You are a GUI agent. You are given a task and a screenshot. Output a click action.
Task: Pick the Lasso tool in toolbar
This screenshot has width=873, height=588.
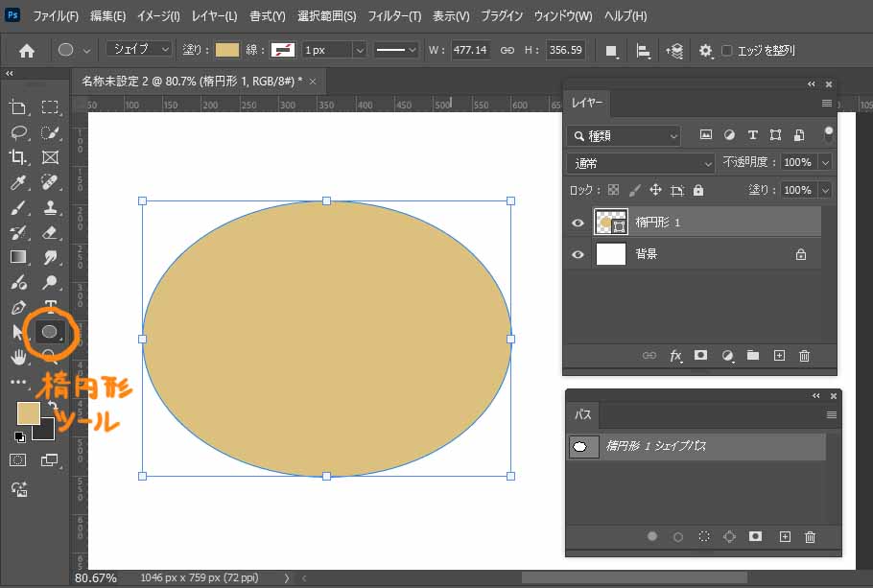17,132
